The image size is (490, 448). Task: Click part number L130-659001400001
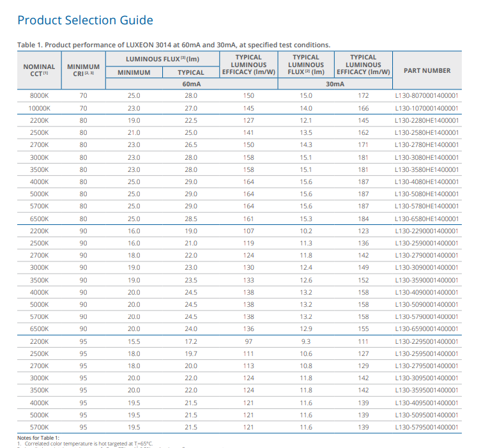pos(427,329)
